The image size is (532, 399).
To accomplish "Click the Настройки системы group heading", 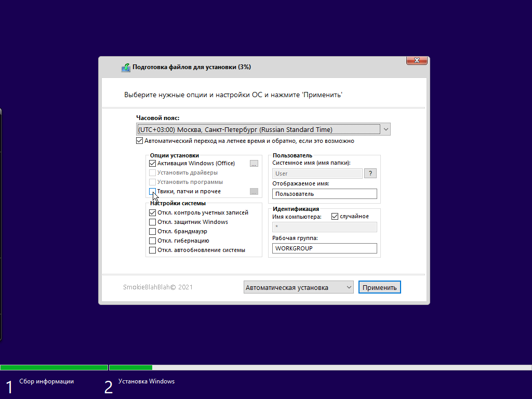I will click(x=178, y=203).
